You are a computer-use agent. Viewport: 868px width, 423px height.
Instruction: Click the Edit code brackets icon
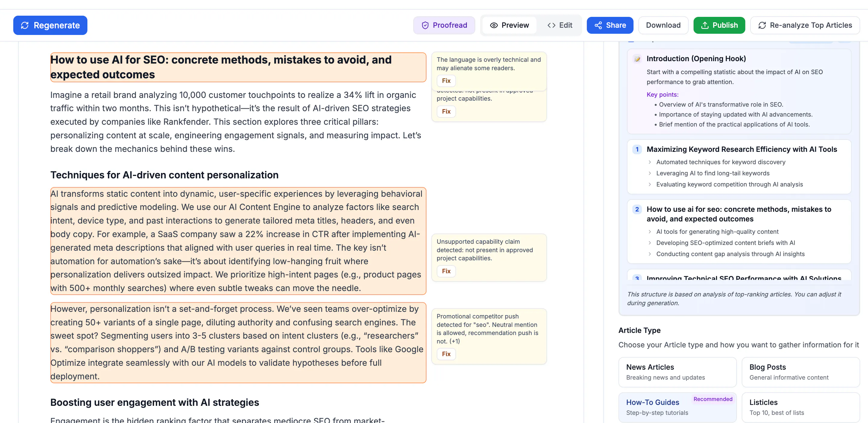coord(551,25)
